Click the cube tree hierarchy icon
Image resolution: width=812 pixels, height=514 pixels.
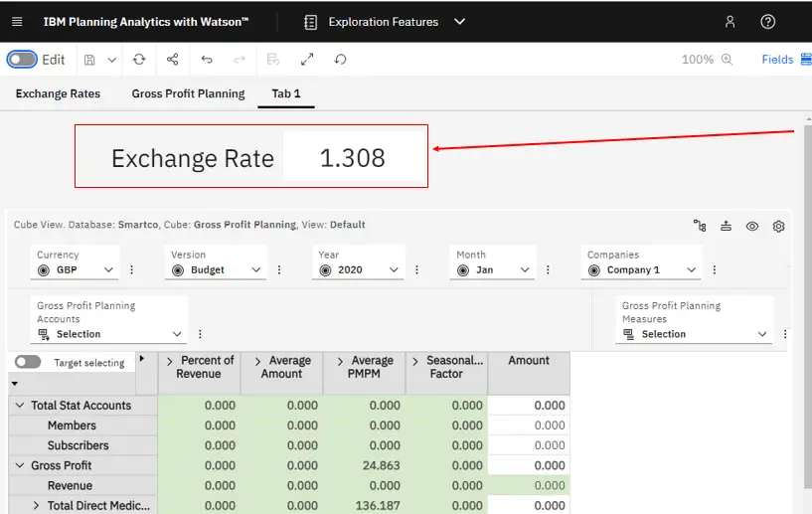pos(700,226)
